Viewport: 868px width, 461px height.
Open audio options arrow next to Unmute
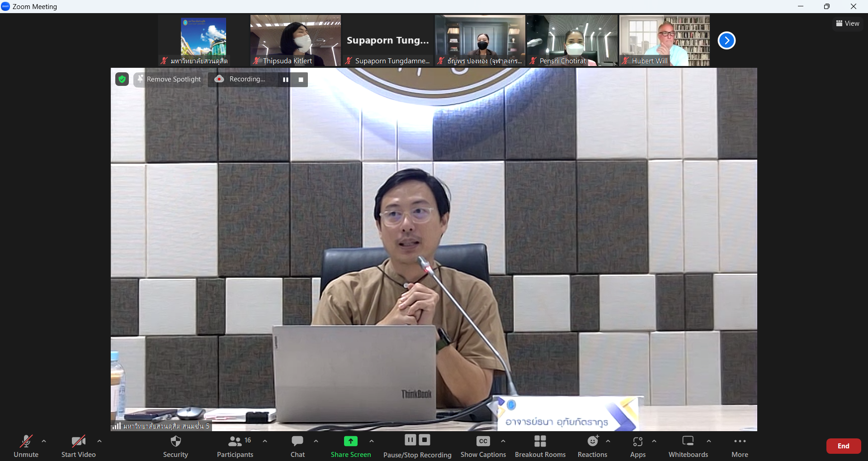tap(44, 441)
